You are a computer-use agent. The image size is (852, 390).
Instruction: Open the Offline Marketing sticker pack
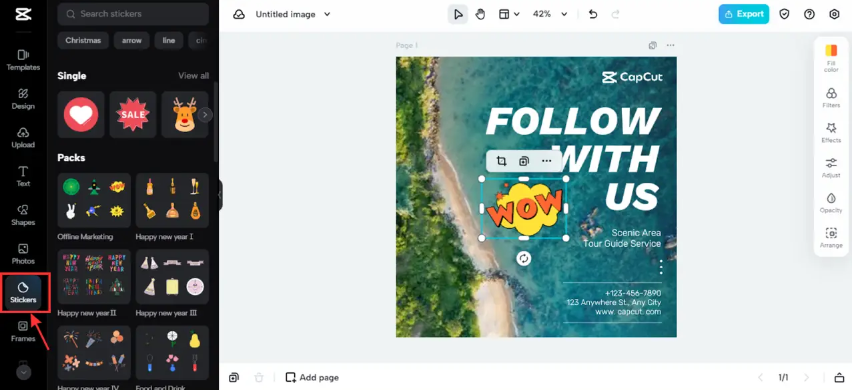coord(94,200)
